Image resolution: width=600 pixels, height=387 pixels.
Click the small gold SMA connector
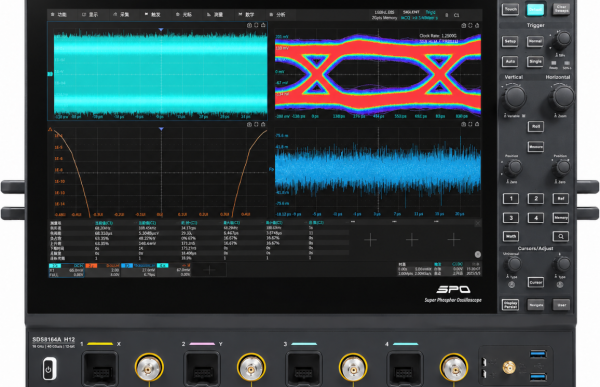tap(509, 367)
